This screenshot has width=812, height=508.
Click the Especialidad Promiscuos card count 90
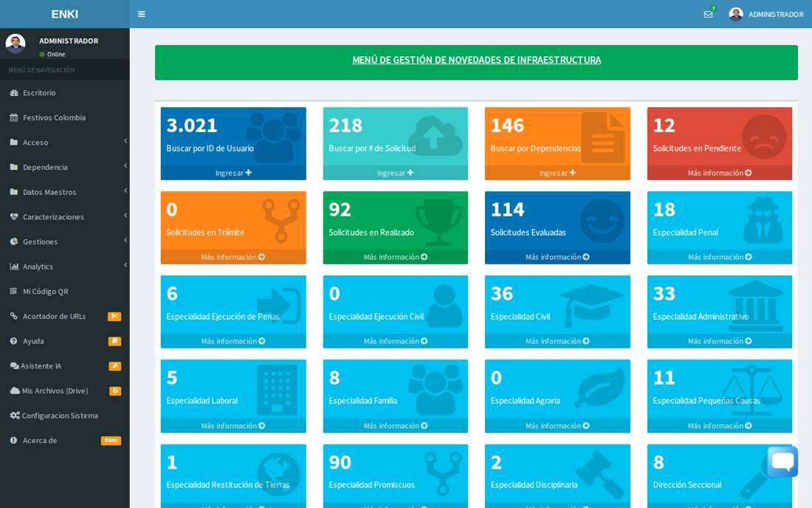340,462
